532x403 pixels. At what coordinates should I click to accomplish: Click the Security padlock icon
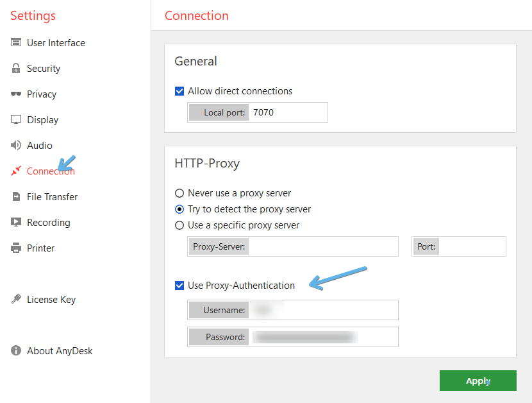16,69
